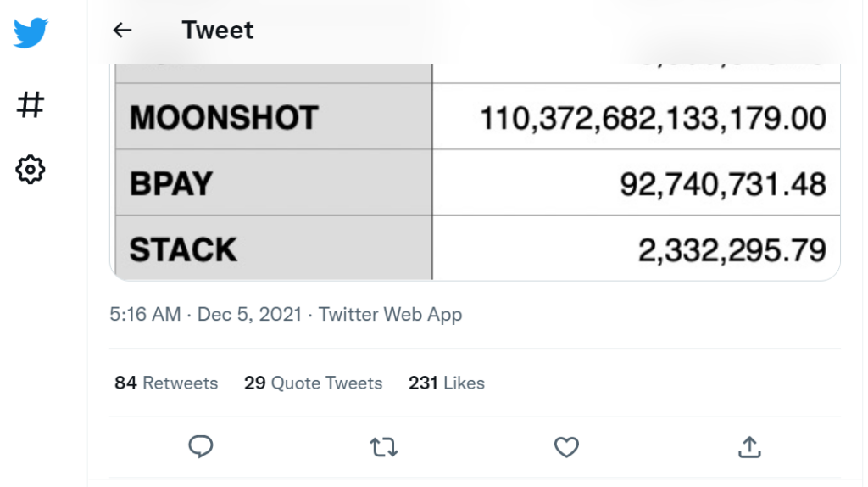868x487 pixels.
Task: Open Settings via the gear icon
Action: [x=30, y=170]
